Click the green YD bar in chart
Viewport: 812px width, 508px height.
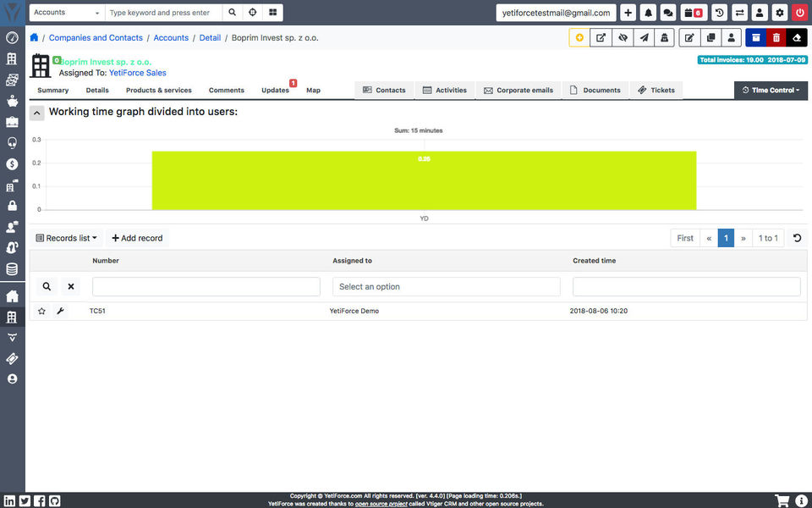(424, 180)
